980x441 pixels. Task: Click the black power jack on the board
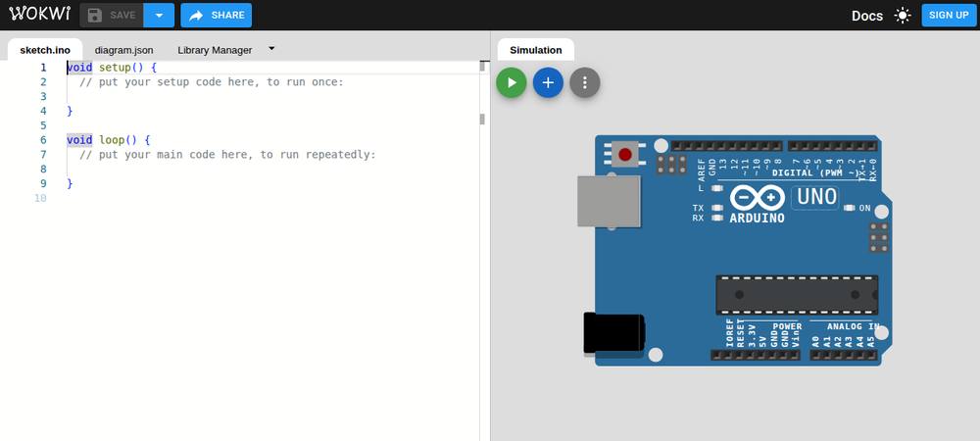click(613, 333)
